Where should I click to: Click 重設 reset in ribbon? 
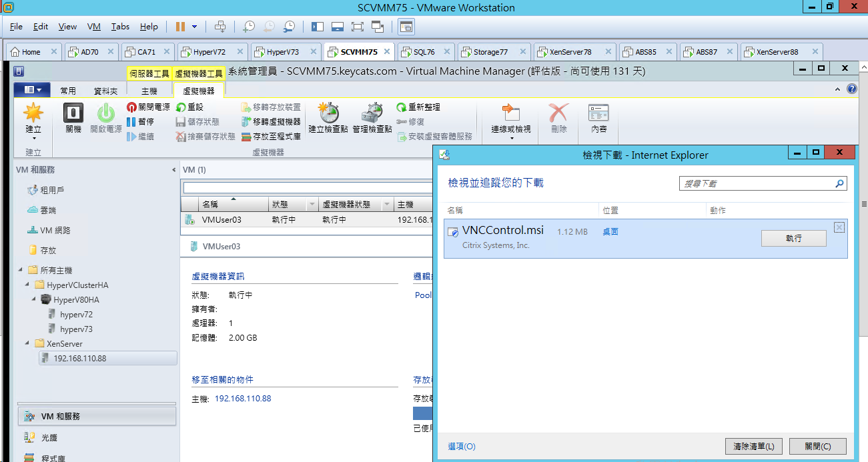click(x=189, y=107)
